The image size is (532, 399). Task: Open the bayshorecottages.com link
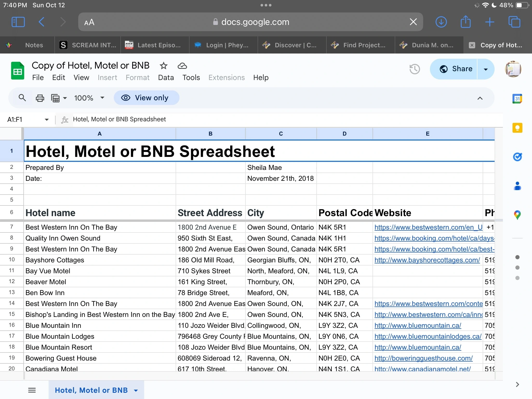pos(427,260)
